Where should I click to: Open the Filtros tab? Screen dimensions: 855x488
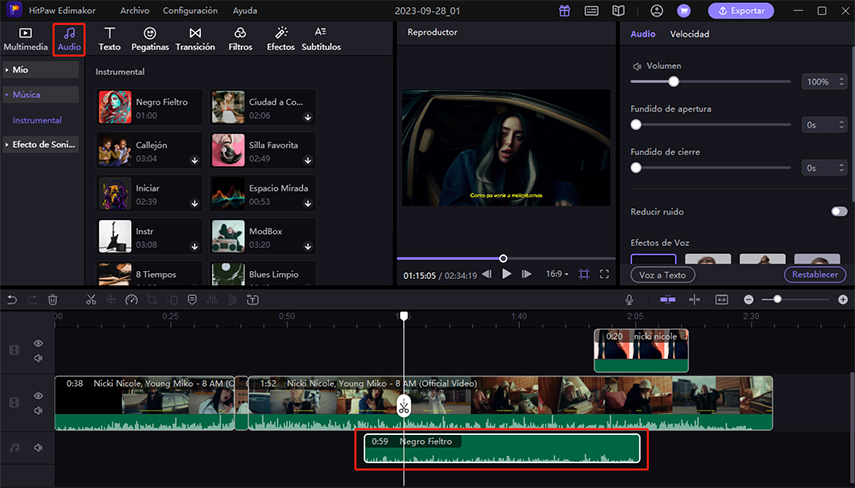tap(240, 39)
